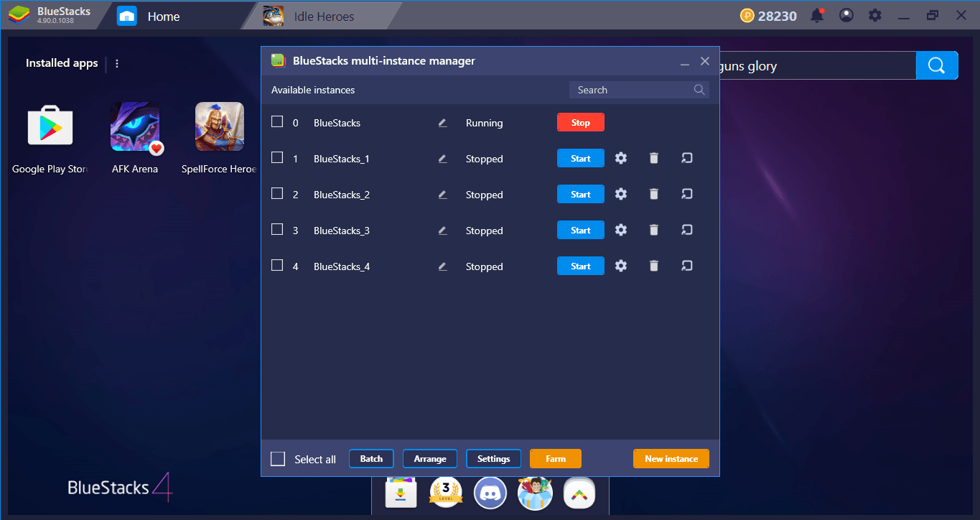Open settings gear for BlueStacks_4
The width and height of the screenshot is (980, 520).
(621, 266)
